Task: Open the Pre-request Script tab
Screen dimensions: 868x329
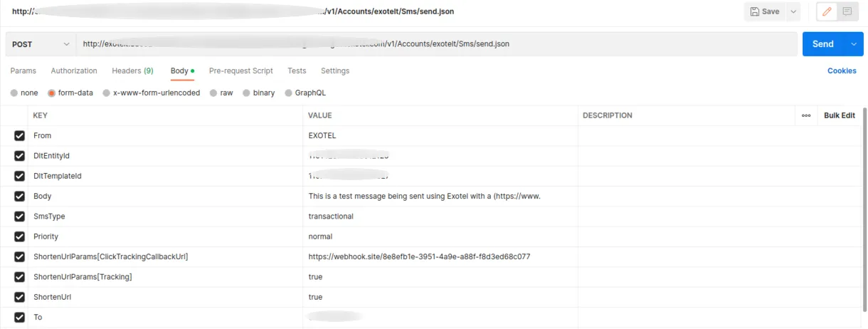Action: (241, 71)
